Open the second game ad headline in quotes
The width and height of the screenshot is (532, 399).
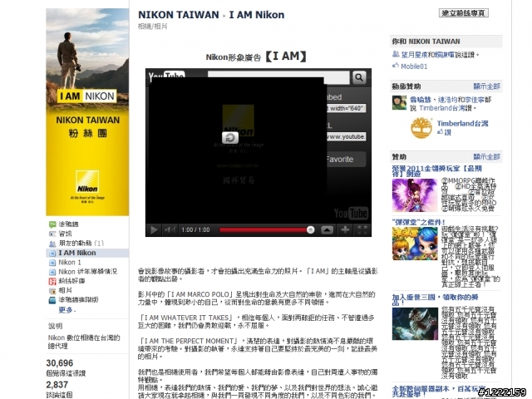[418, 222]
